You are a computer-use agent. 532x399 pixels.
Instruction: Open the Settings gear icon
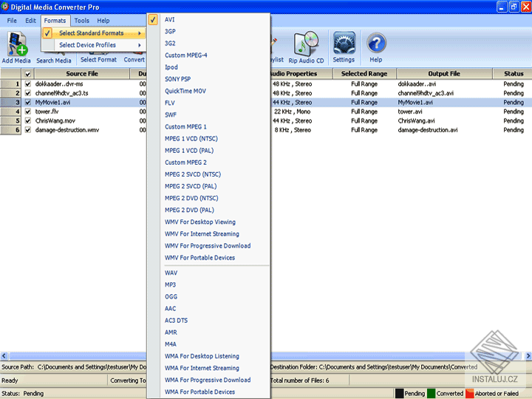pyautogui.click(x=344, y=47)
